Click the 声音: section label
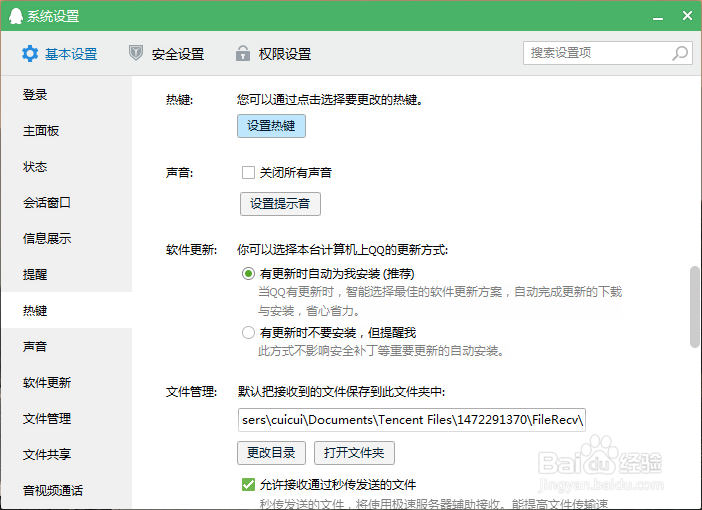The width and height of the screenshot is (702, 510). coord(180,172)
